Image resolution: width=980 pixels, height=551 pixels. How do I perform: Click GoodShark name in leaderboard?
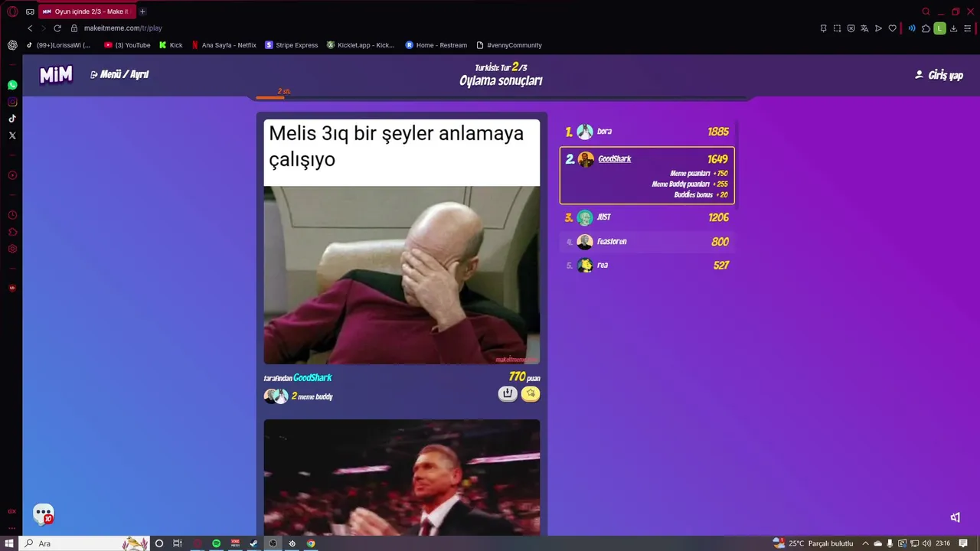(615, 159)
